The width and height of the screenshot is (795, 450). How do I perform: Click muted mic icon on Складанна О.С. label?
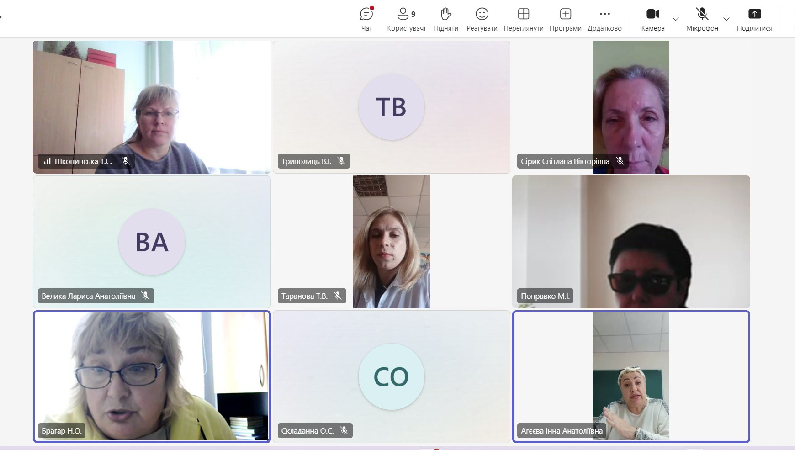click(x=344, y=430)
